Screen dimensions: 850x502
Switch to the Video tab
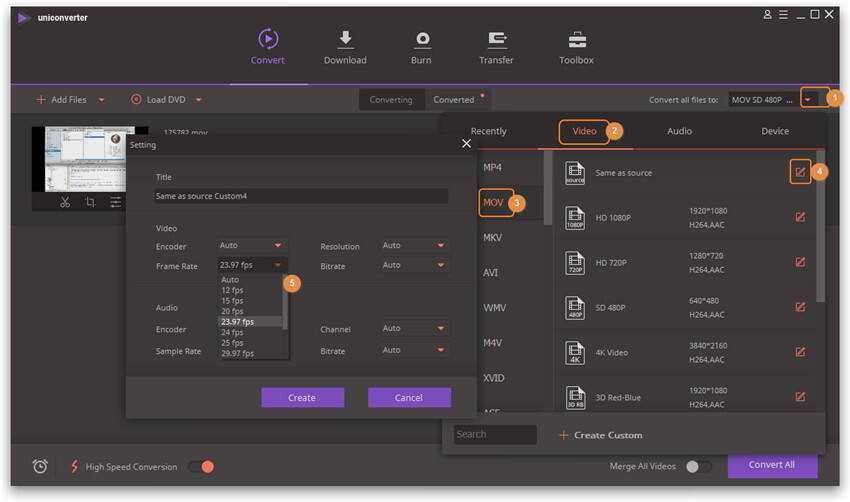[584, 131]
